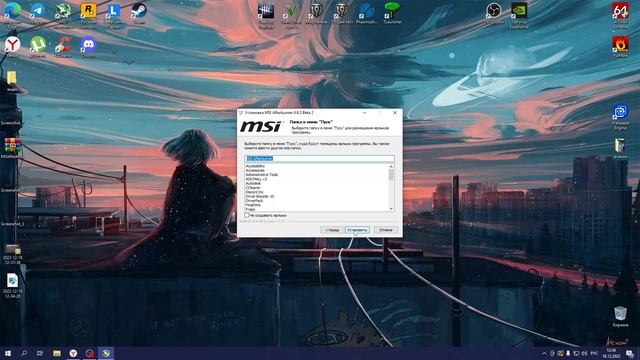
Task: Select 'Autodesk' in the folder list
Action: (253, 183)
